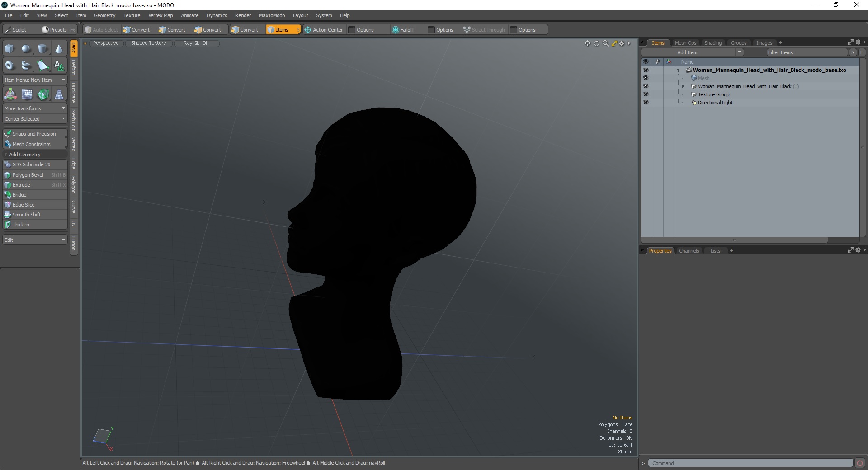Open the Add Item dropdown arrow

740,52
